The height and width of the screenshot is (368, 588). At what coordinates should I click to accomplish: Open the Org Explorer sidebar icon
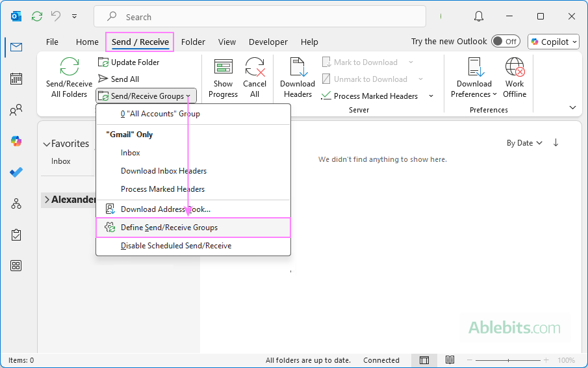pos(16,204)
